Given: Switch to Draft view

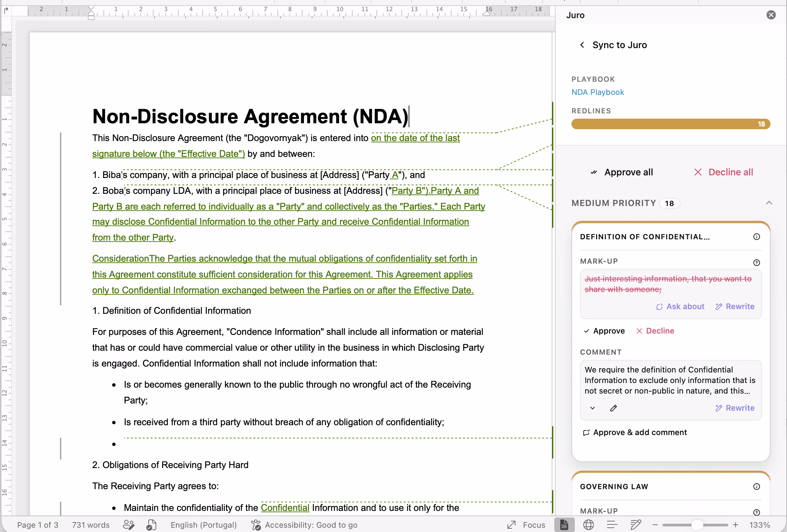Looking at the screenshot, I should (x=636, y=525).
